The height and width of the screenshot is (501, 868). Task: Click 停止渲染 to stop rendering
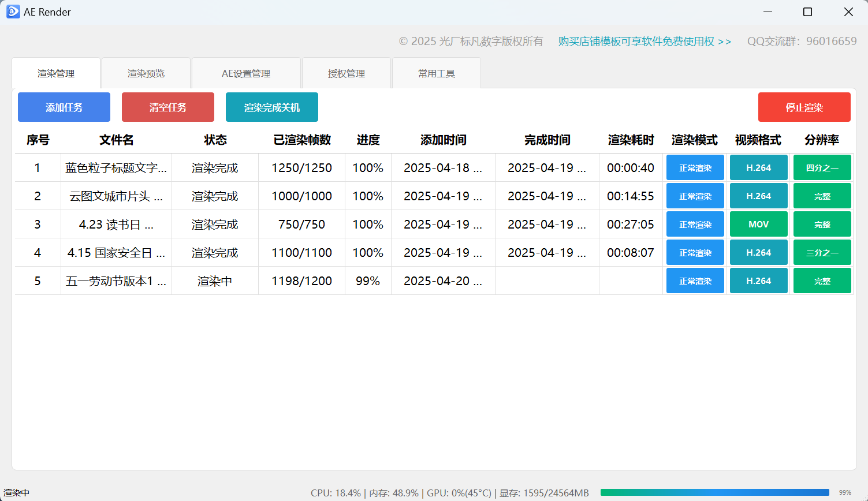click(x=804, y=107)
